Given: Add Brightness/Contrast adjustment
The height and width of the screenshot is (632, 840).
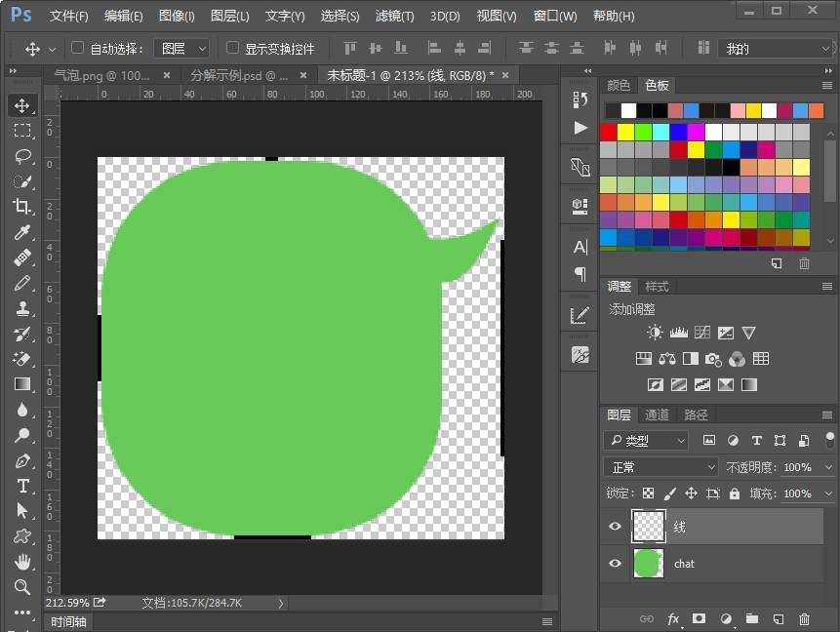Looking at the screenshot, I should [655, 333].
